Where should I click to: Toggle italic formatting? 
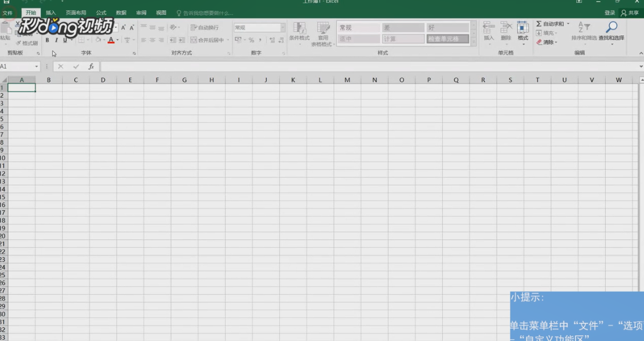[x=56, y=41]
